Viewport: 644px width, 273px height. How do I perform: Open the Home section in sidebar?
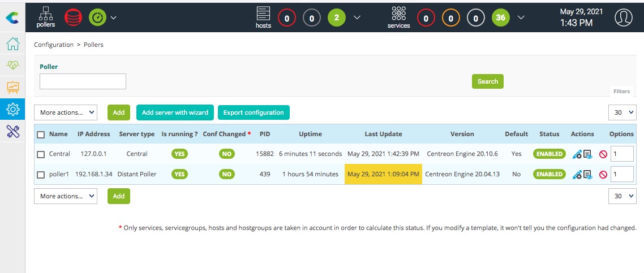12,44
